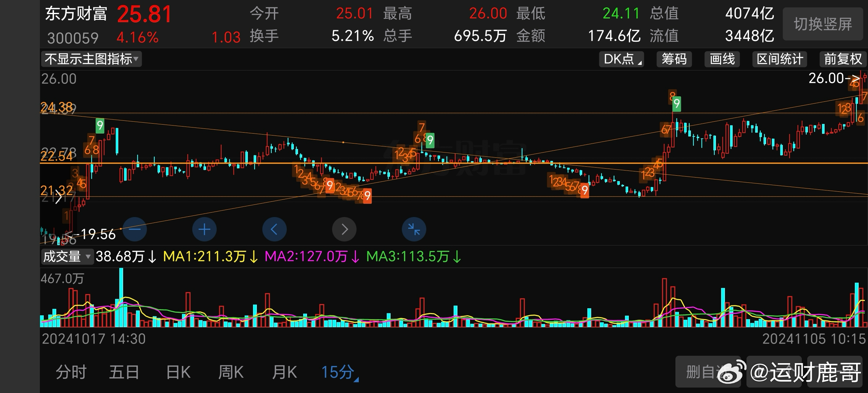Zoom out the chart with minus button
Image resolution: width=868 pixels, height=393 pixels.
coord(135,230)
